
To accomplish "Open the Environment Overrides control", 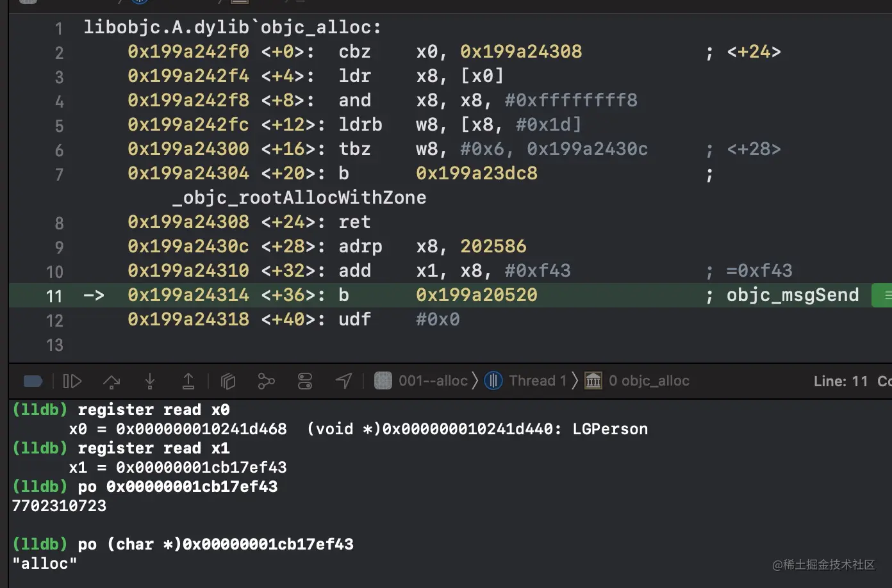I will [305, 381].
